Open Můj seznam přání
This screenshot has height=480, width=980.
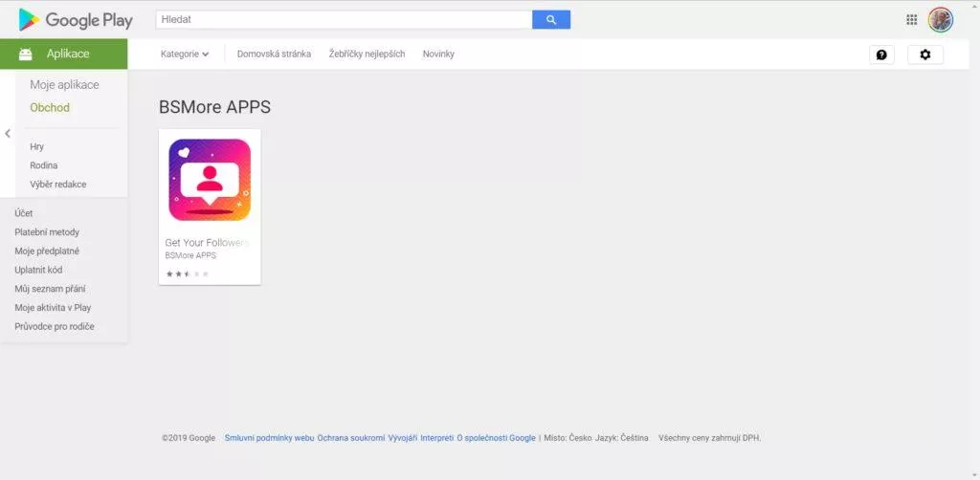point(50,289)
